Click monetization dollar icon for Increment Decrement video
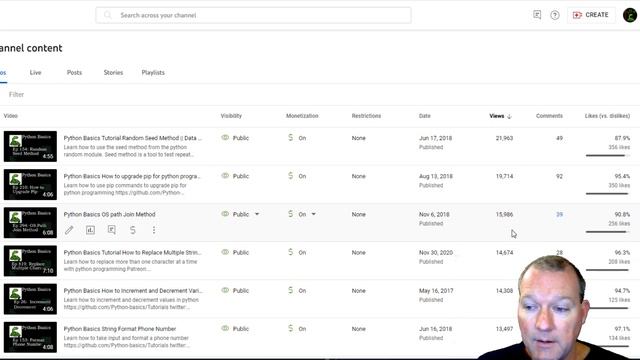The height and width of the screenshot is (360, 640). tap(291, 290)
